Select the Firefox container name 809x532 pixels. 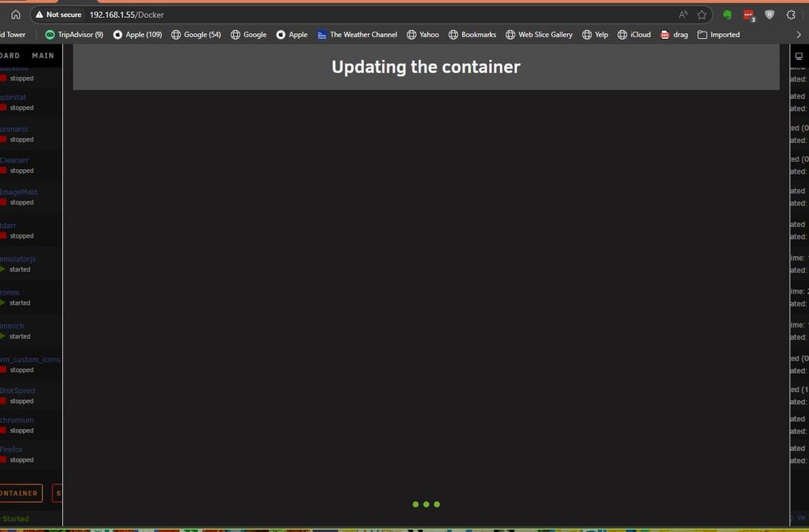[x=11, y=450]
